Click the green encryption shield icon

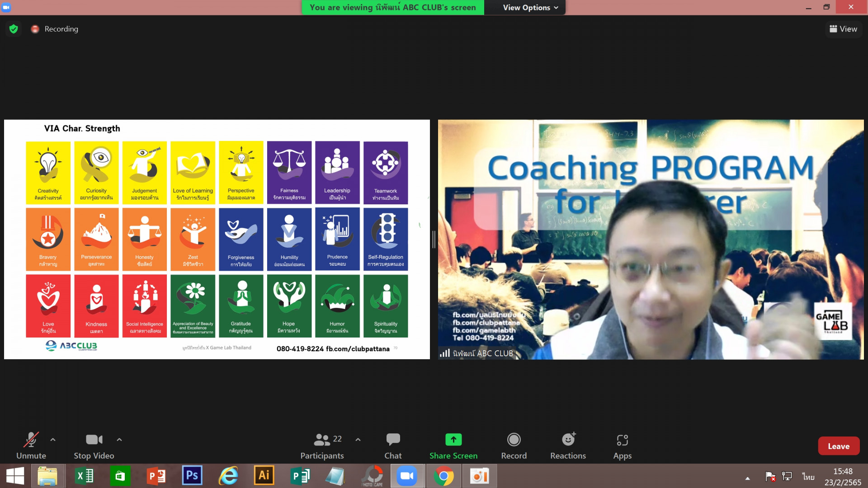pos(14,29)
